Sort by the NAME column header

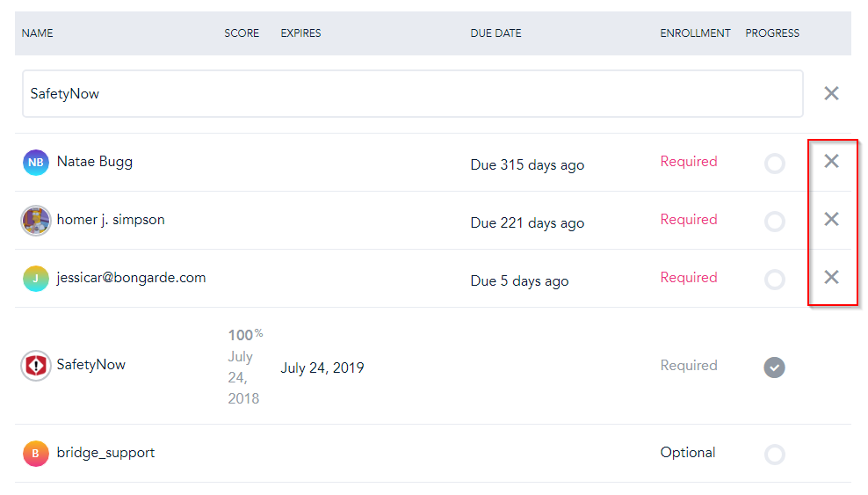click(38, 33)
